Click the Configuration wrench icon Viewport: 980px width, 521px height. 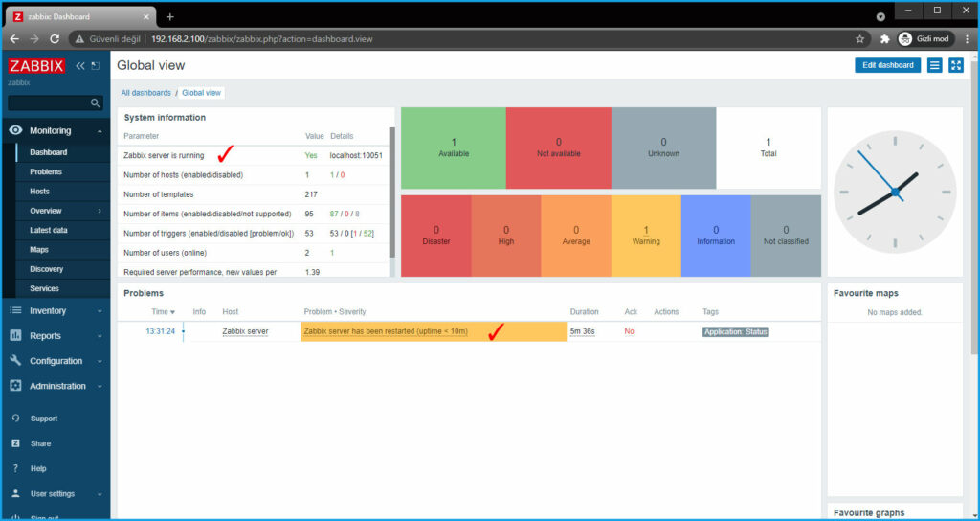click(16, 361)
